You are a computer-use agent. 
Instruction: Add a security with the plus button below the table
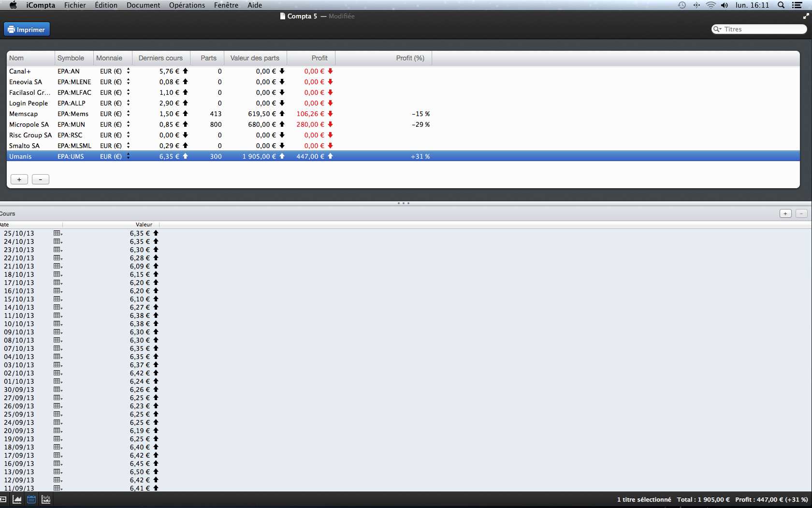coord(19,179)
